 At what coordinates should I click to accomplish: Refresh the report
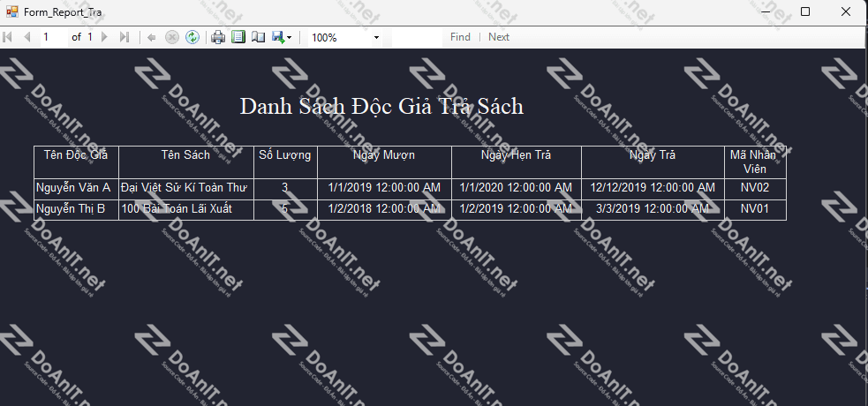(192, 37)
